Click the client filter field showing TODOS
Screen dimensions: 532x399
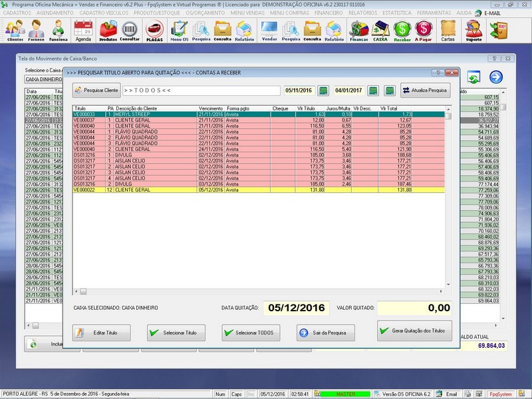click(x=201, y=90)
